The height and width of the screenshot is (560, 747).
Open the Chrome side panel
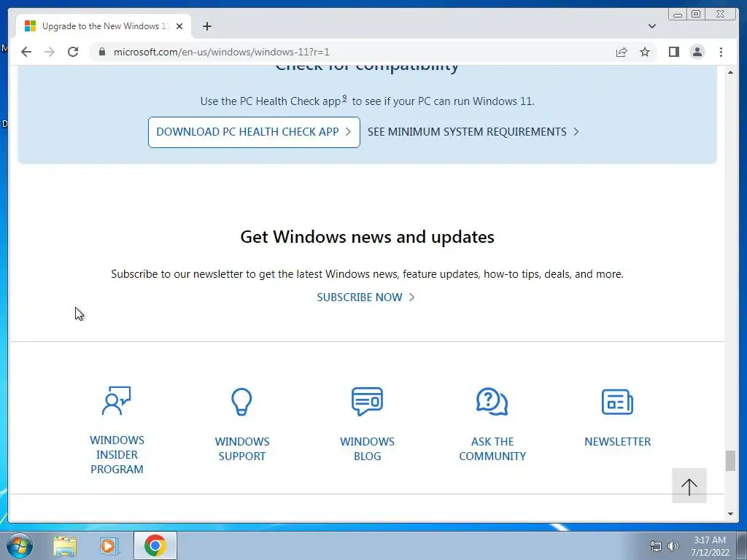(673, 52)
